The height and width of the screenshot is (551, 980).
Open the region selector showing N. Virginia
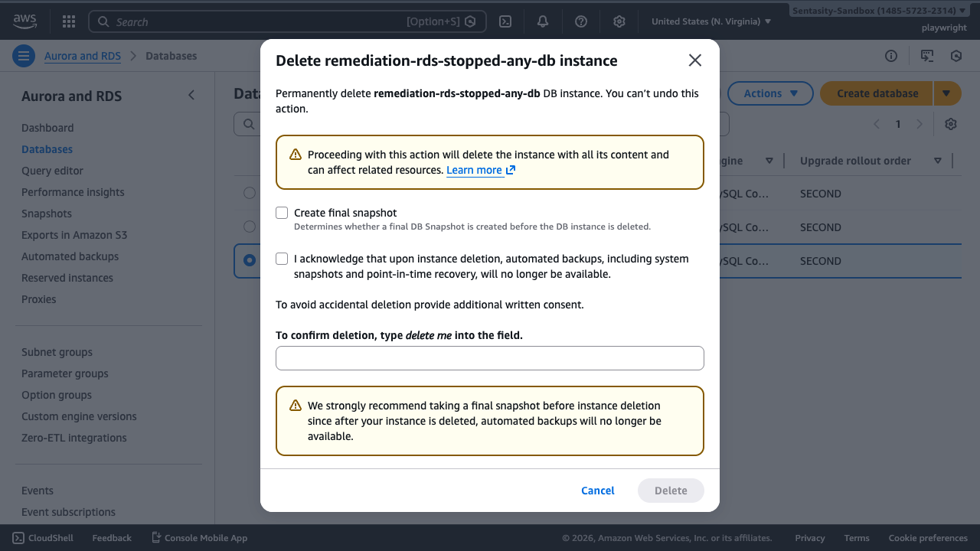pyautogui.click(x=711, y=21)
